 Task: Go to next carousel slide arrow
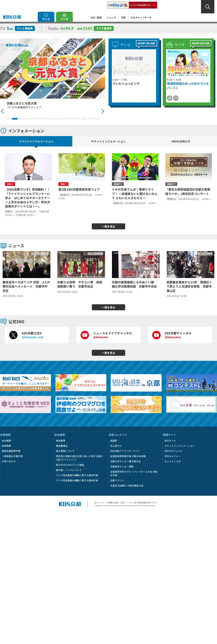(103, 111)
